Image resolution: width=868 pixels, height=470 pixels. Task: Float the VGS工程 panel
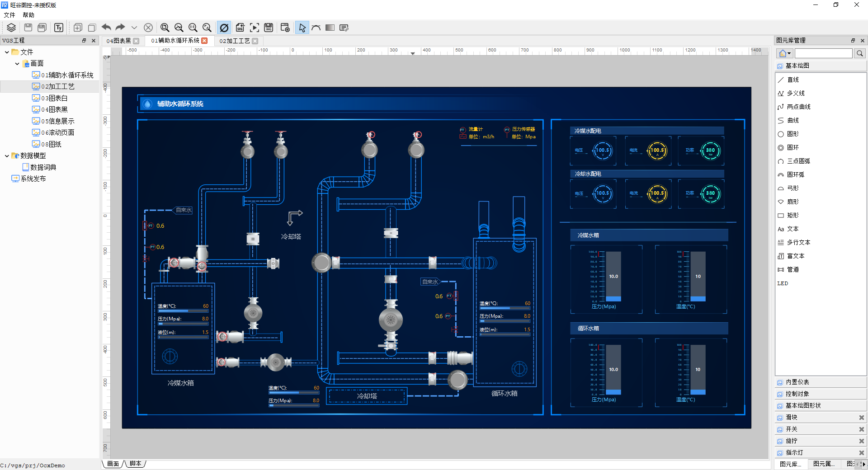click(x=84, y=41)
